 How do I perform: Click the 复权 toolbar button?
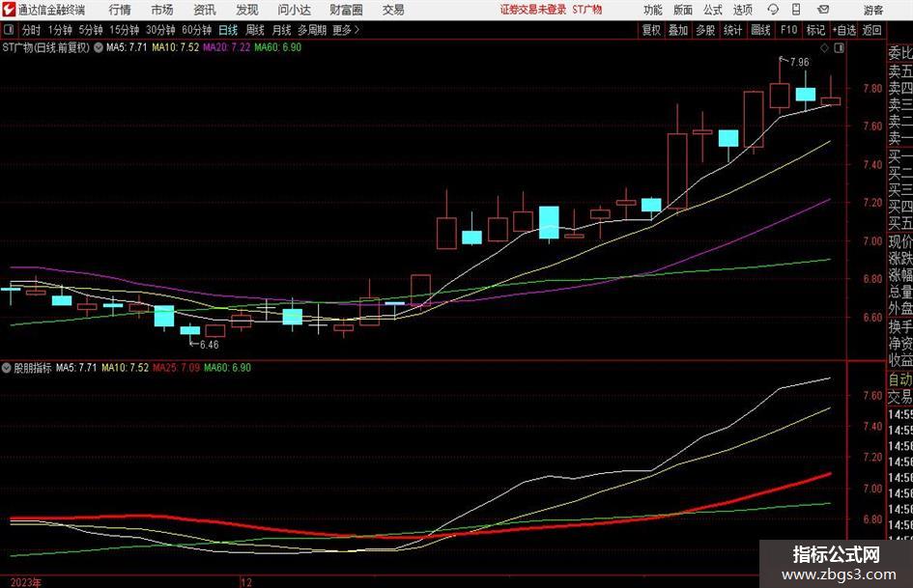coord(651,30)
